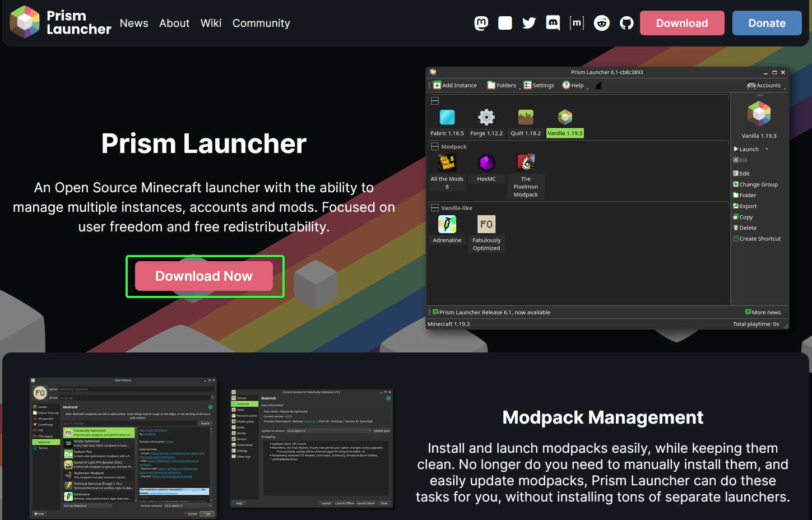Open the GitHub icon in the header
The height and width of the screenshot is (520, 812).
click(x=626, y=22)
